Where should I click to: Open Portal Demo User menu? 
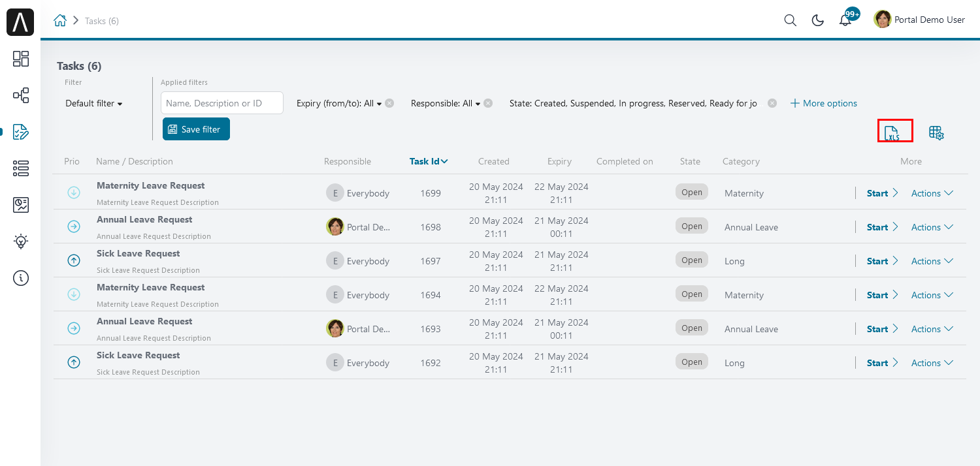point(919,20)
